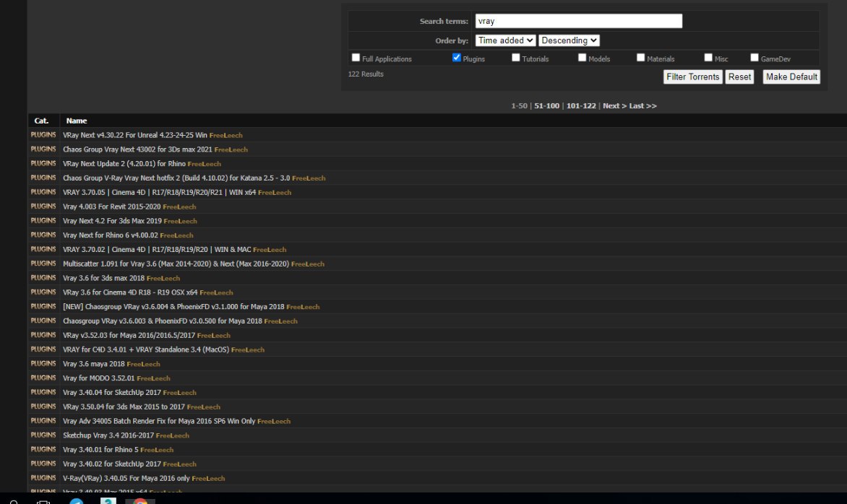Go to results page 101-122
The width and height of the screenshot is (847, 504).
(581, 105)
